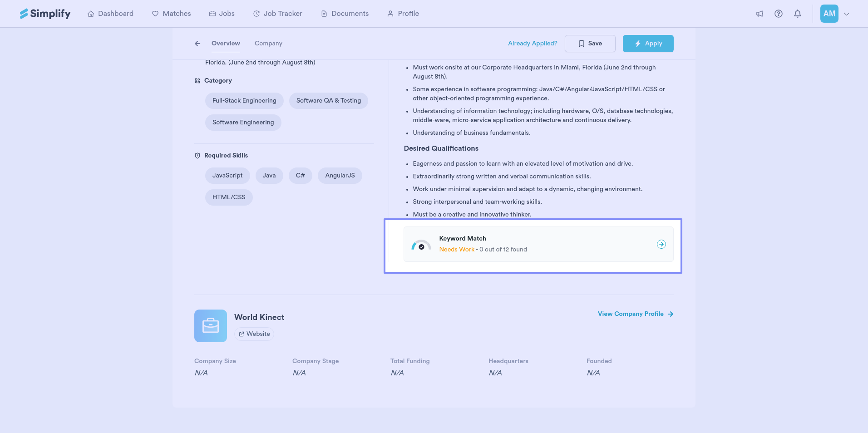Save this job posting
868x433 pixels.
click(590, 44)
